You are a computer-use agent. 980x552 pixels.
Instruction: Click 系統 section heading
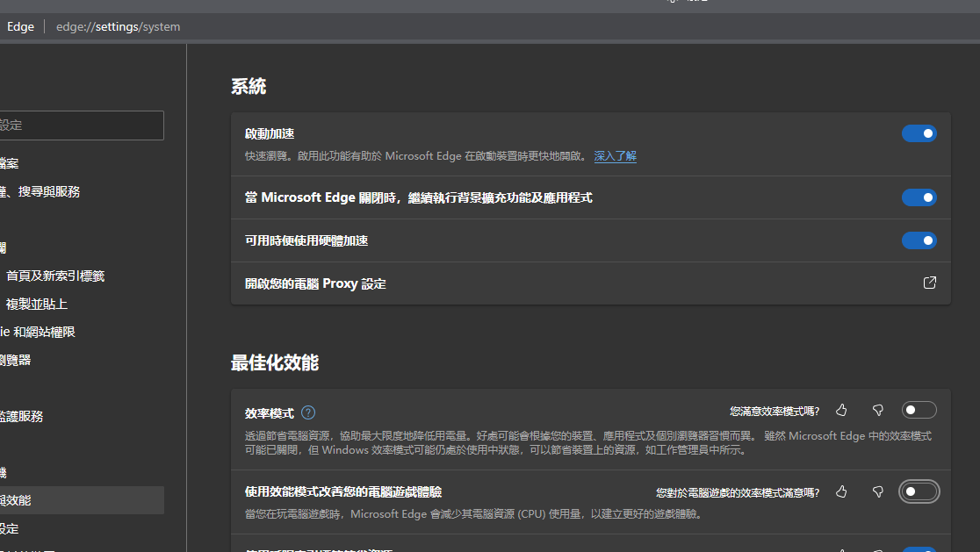249,86
